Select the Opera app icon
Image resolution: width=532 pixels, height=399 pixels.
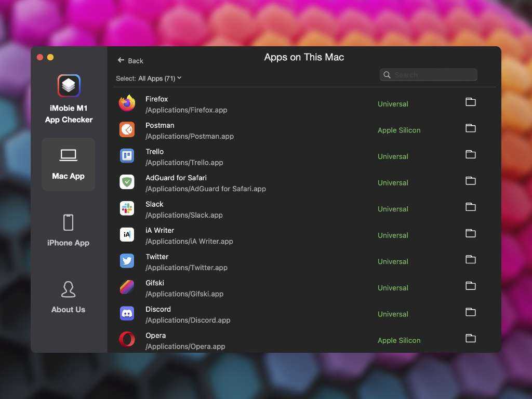127,340
